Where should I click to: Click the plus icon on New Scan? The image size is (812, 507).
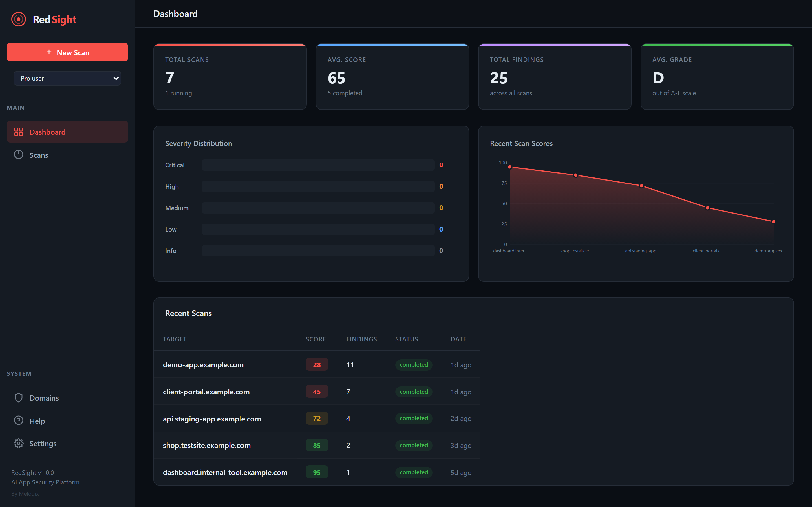tap(49, 52)
